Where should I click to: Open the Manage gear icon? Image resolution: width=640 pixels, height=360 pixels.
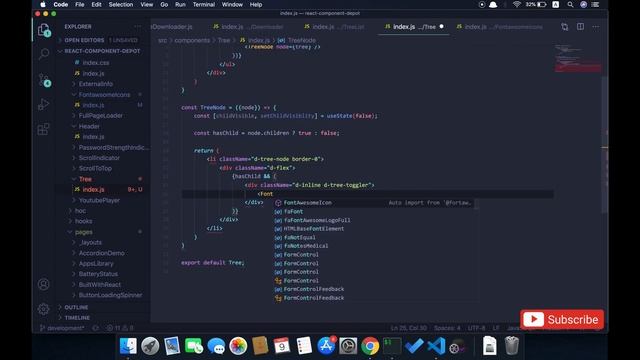pos(44,309)
